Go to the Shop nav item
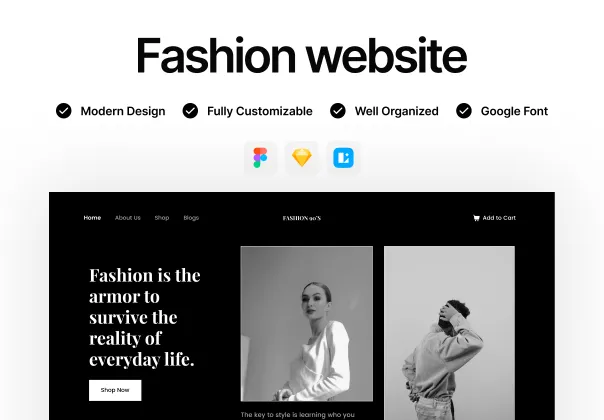Viewport: 604px width, 420px height. tap(162, 218)
